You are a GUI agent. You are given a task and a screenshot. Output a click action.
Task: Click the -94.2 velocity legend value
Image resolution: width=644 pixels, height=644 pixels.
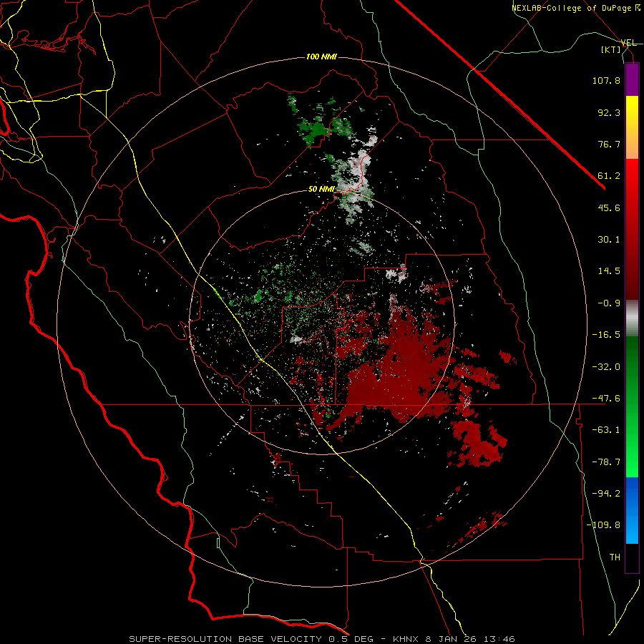pos(606,494)
